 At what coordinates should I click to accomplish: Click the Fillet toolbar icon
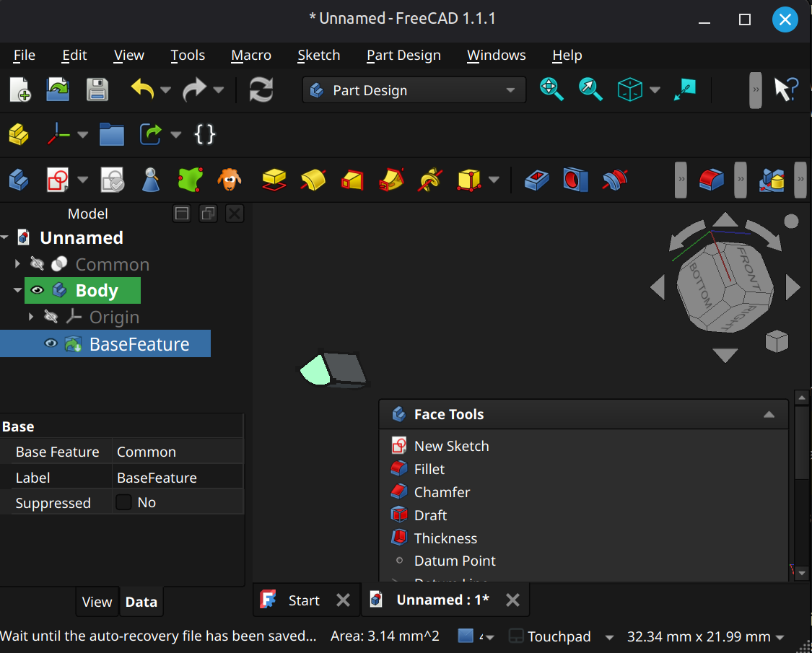[x=712, y=180]
